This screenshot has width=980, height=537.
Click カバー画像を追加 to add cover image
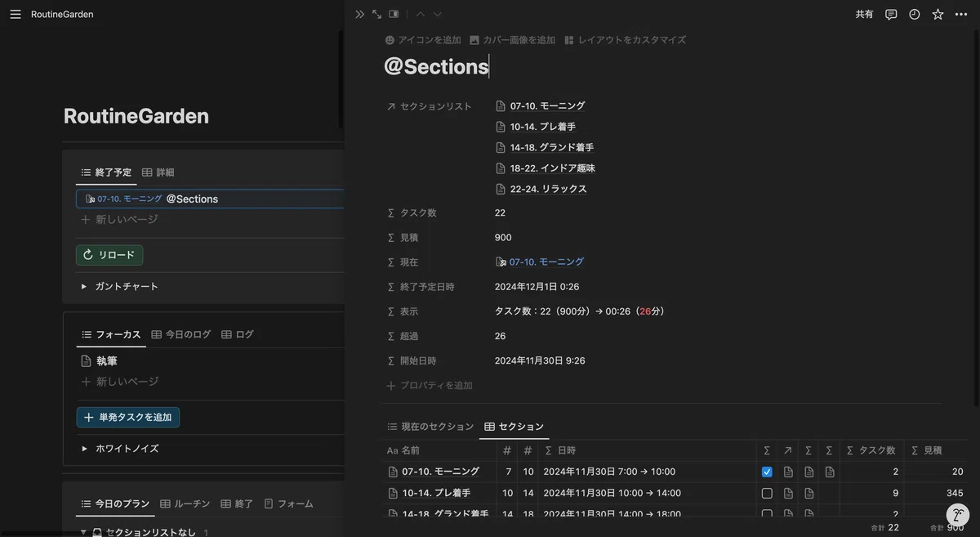pyautogui.click(x=512, y=40)
